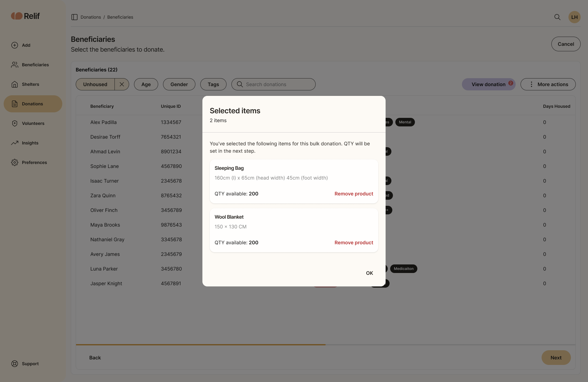Click the Beneficiary column header
The image size is (588, 382).
click(x=102, y=106)
